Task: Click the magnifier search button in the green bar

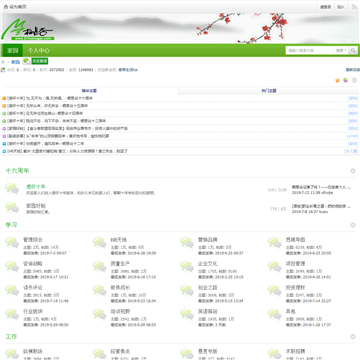Action: coord(353,50)
